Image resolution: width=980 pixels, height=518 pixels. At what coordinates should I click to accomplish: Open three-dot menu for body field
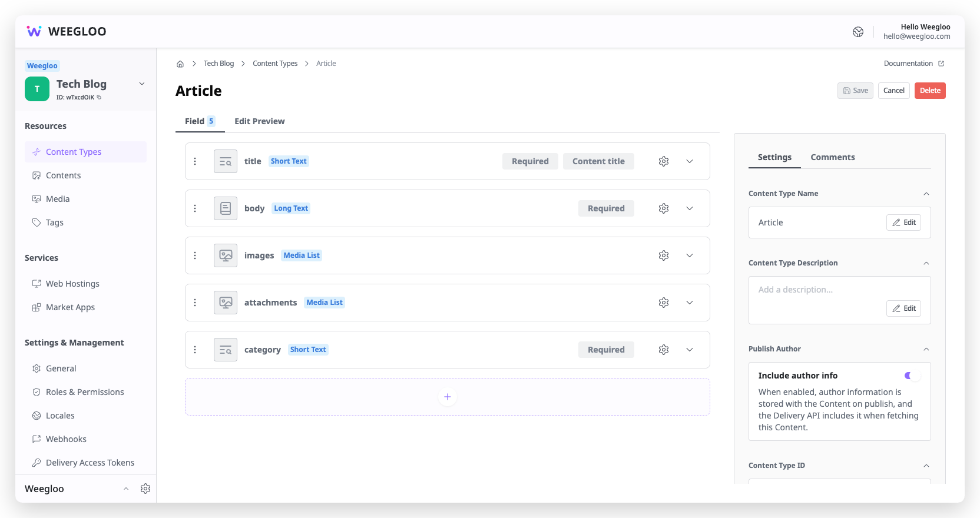coord(195,208)
